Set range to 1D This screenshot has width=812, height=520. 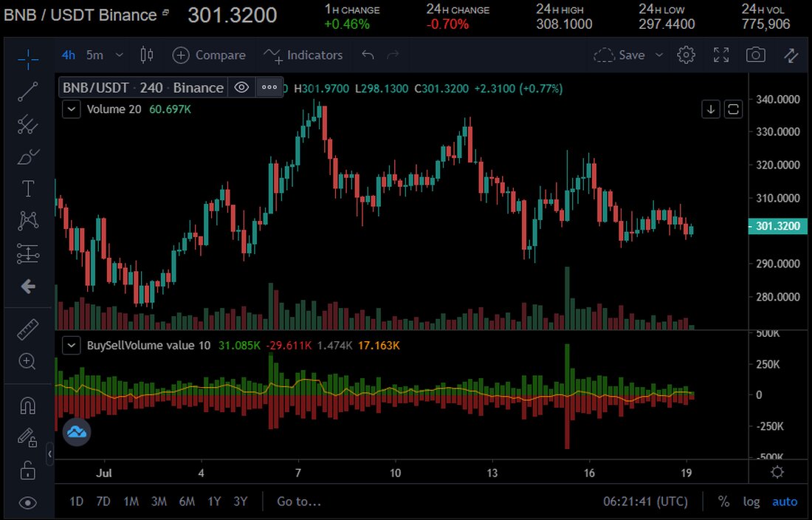pyautogui.click(x=76, y=502)
